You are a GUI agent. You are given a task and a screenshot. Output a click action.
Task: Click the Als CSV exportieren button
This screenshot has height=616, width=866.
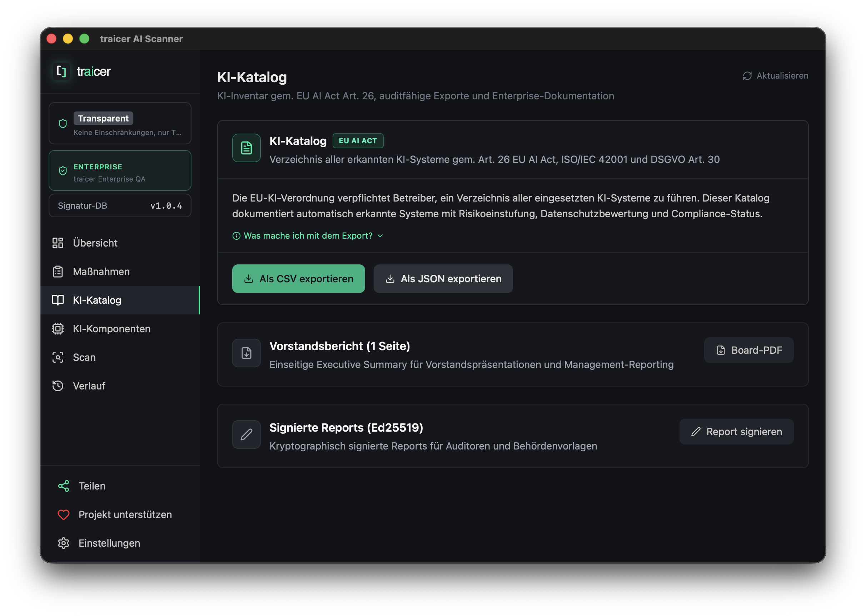[298, 279]
